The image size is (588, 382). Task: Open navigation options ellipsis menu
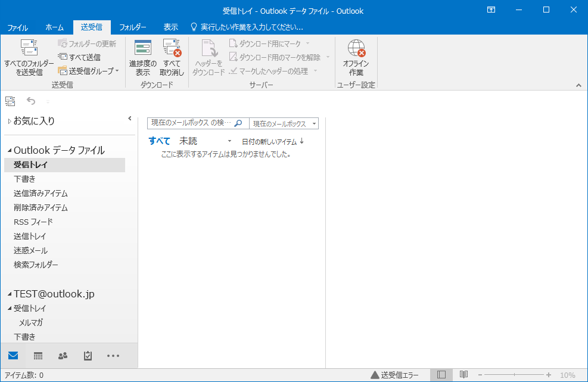click(113, 356)
